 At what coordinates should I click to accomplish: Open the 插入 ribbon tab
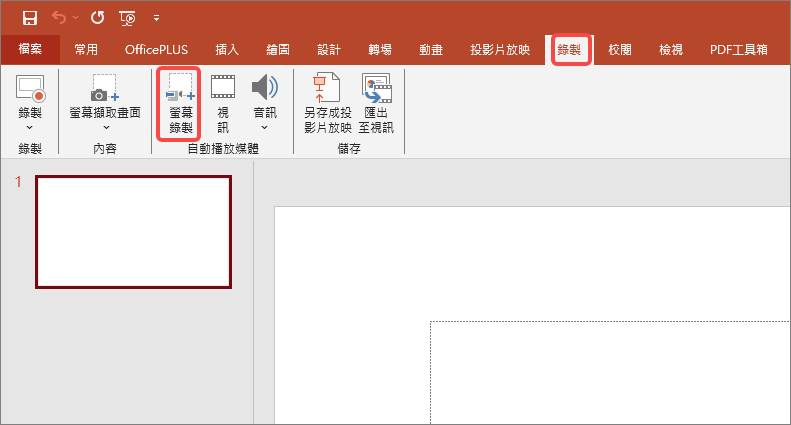[x=227, y=49]
